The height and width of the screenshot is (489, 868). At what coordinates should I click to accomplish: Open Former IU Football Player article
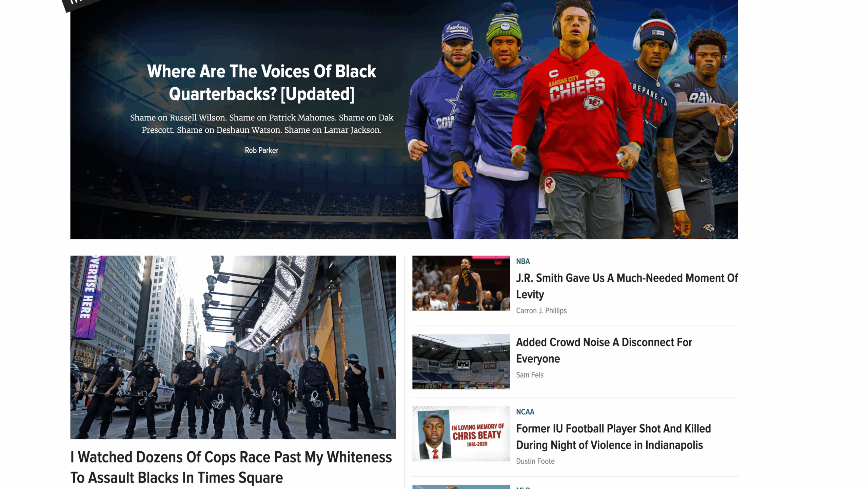tap(613, 437)
